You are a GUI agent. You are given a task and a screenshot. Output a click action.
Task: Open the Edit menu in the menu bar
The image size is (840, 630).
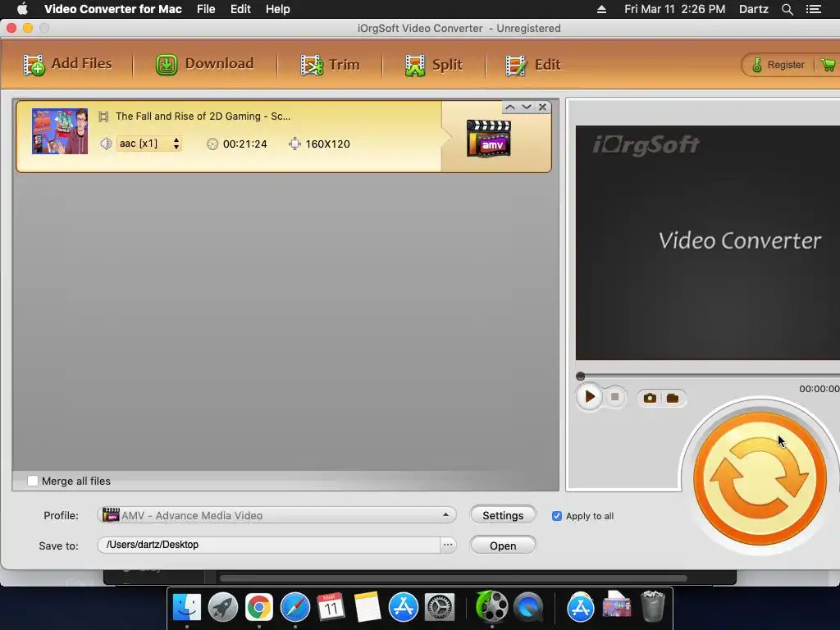(240, 9)
